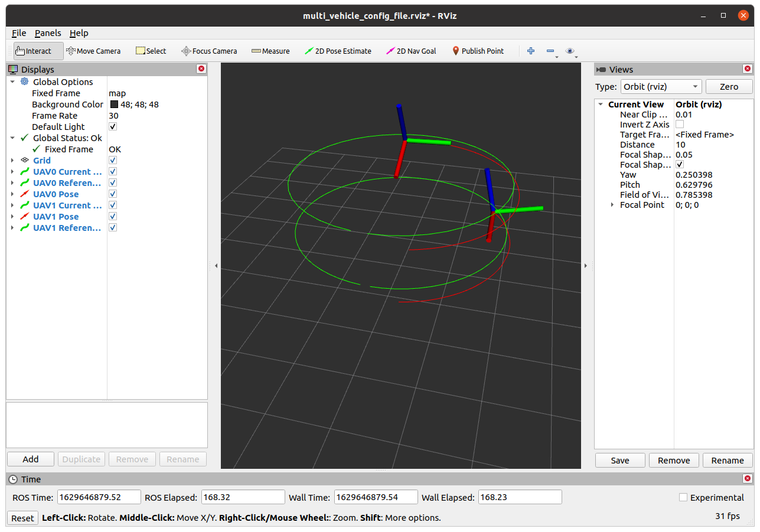Click the minus remove-tool icon
The image size is (760, 532).
552,51
